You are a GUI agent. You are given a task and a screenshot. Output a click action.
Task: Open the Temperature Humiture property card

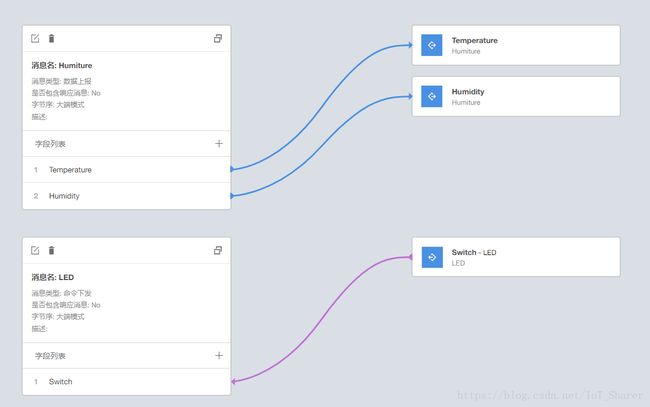coord(516,45)
